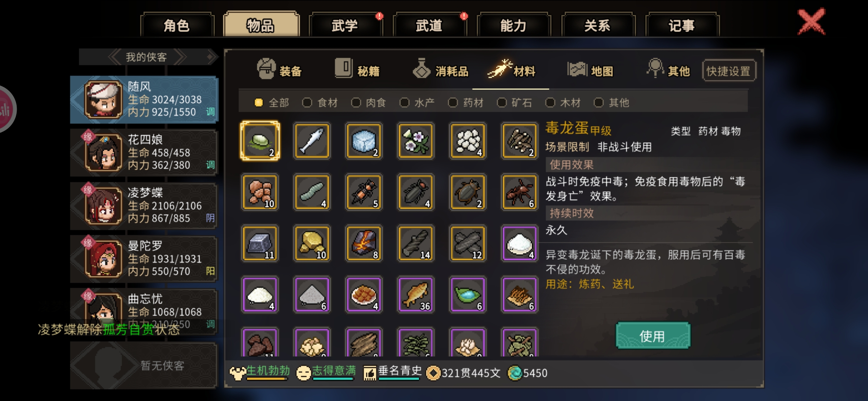
Task: Select the white flower herb item icon
Action: click(x=416, y=141)
